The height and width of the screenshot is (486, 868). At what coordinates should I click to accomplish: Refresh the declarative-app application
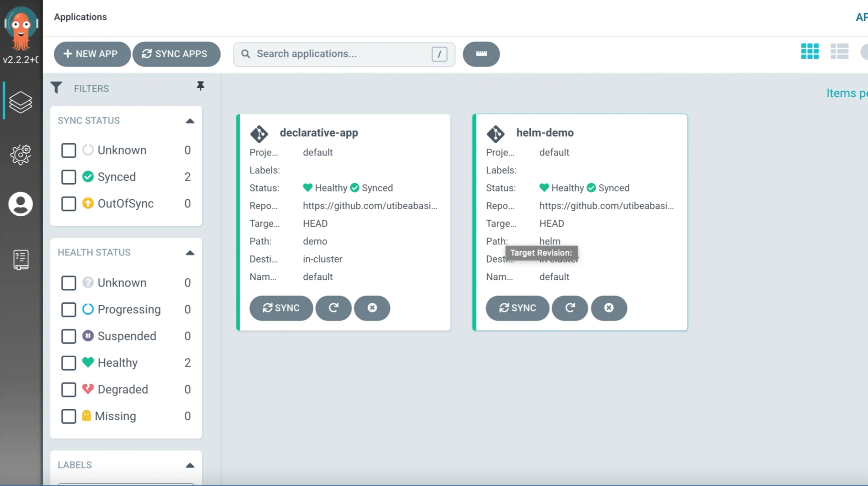(x=334, y=308)
